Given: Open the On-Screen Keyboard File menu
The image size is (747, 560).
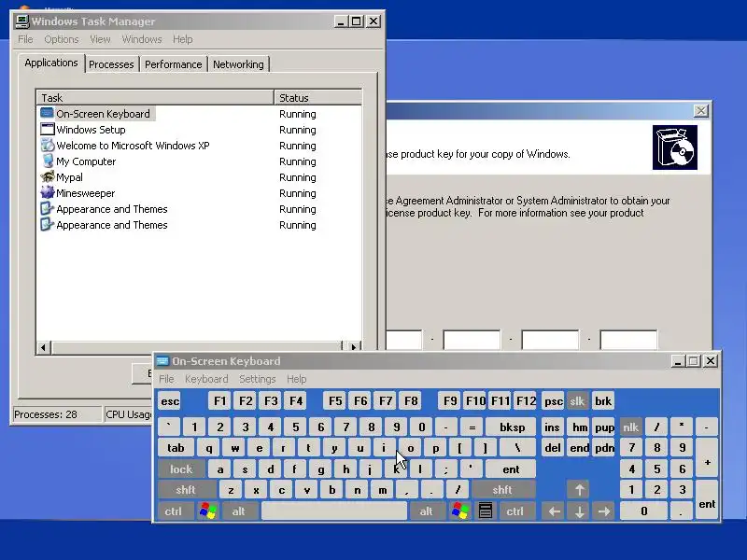Looking at the screenshot, I should tap(166, 379).
